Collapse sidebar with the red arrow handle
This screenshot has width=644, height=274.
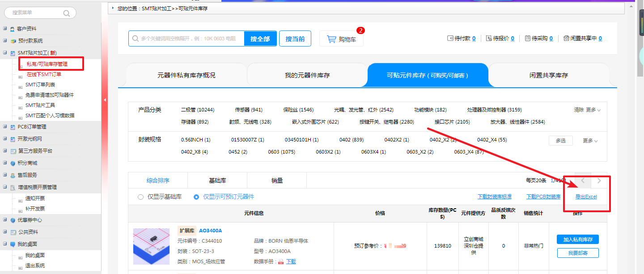click(x=105, y=99)
